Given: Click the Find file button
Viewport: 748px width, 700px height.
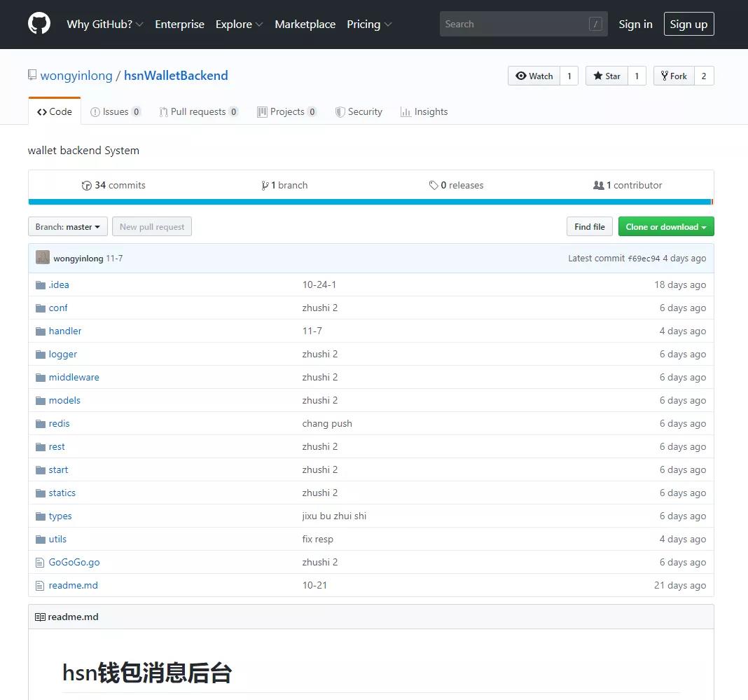Looking at the screenshot, I should coord(590,226).
